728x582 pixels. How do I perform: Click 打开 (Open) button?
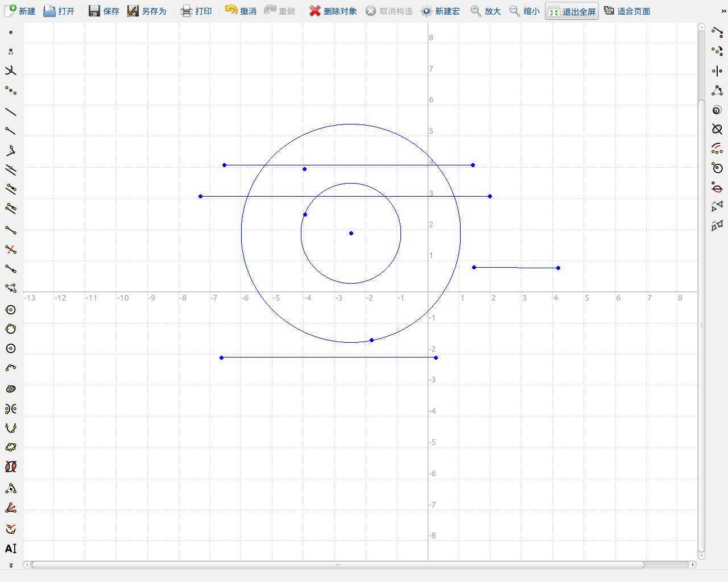[x=59, y=11]
